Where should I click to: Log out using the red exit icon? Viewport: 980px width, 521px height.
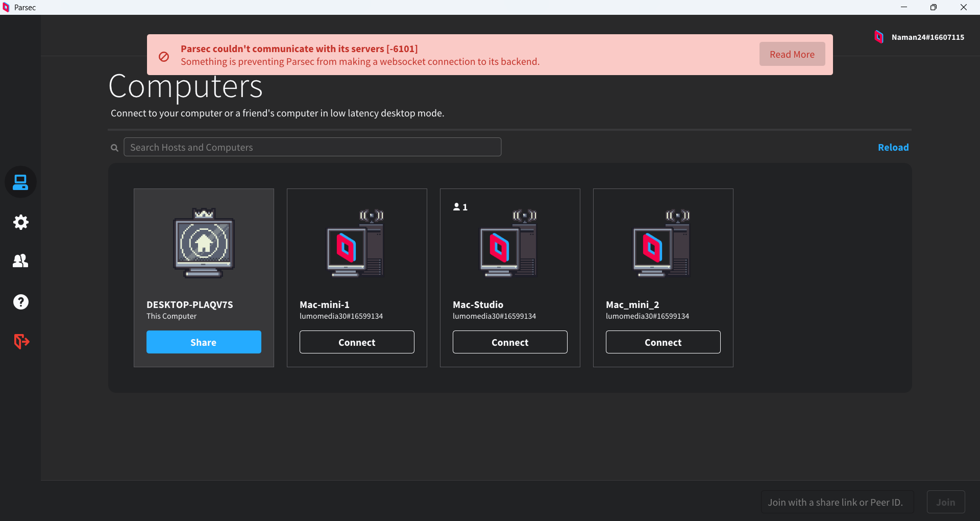(x=21, y=341)
